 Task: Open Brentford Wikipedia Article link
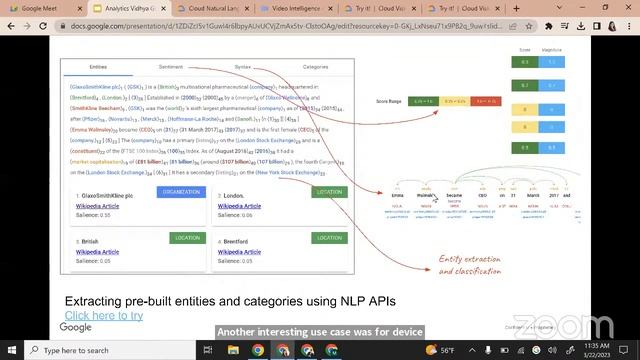click(x=239, y=252)
